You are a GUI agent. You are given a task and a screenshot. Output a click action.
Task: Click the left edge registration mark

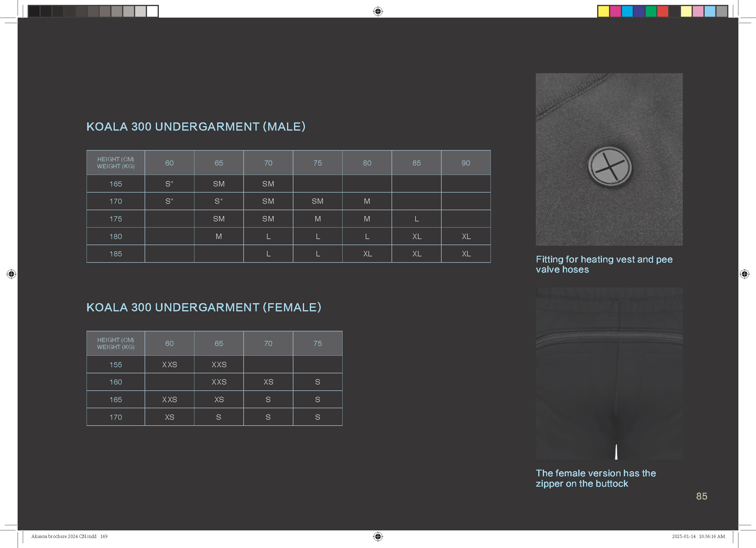pos(11,274)
